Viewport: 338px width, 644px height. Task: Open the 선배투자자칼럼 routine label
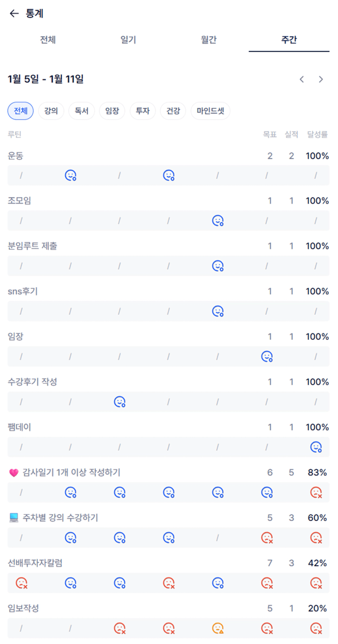point(35,563)
